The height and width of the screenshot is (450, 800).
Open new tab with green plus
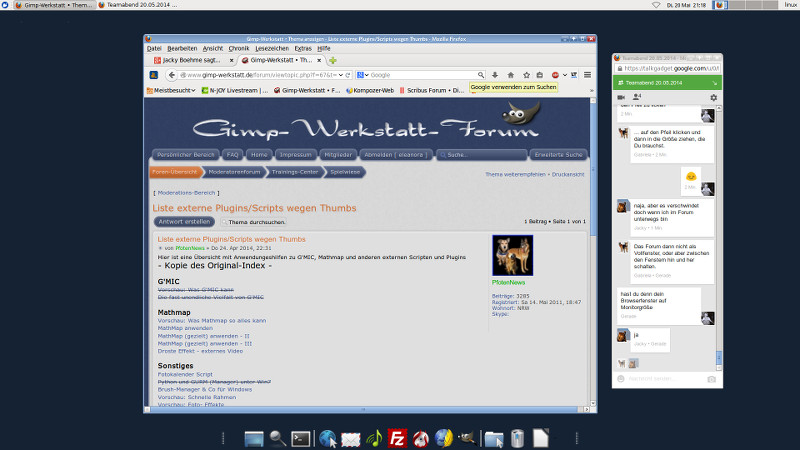(333, 60)
